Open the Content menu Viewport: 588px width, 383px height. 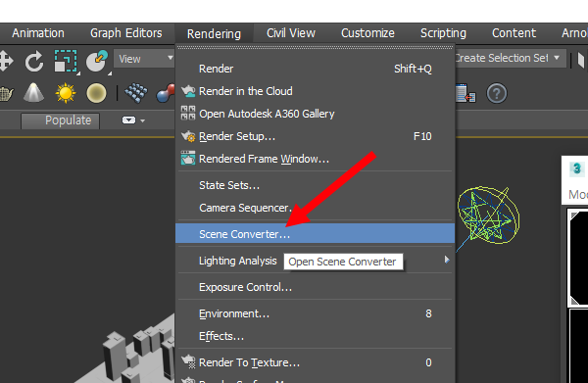514,33
